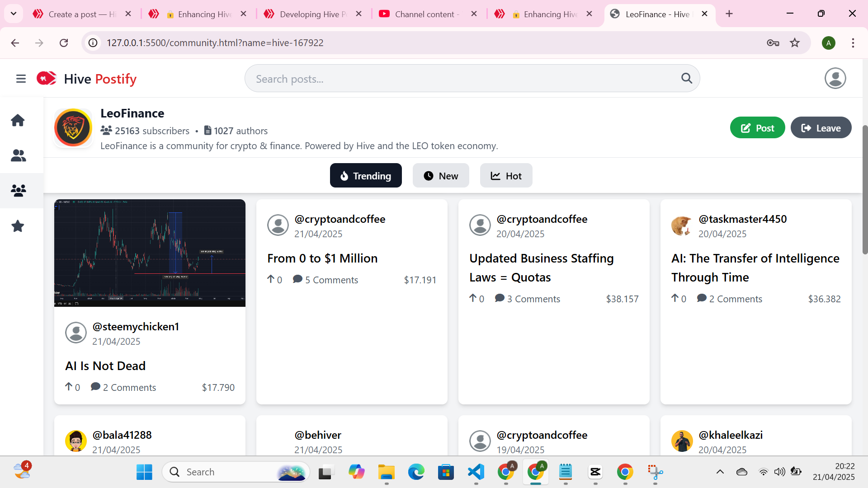This screenshot has height=488, width=868.
Task: Open the user profile avatar icon
Action: pyautogui.click(x=835, y=78)
